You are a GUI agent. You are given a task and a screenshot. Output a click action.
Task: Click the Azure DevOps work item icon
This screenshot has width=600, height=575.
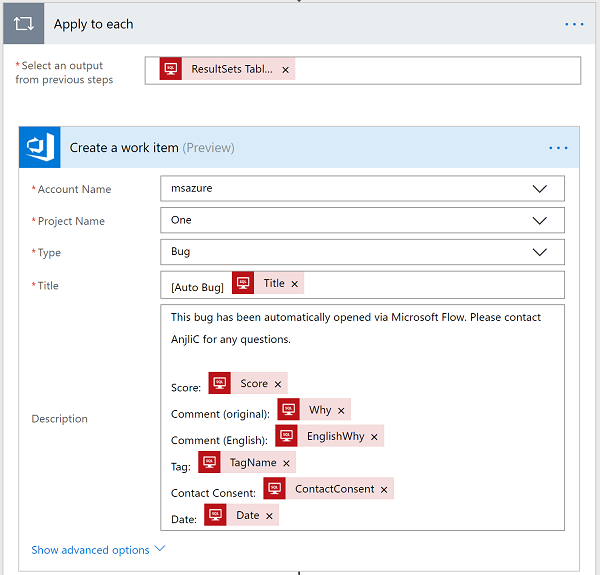point(40,147)
